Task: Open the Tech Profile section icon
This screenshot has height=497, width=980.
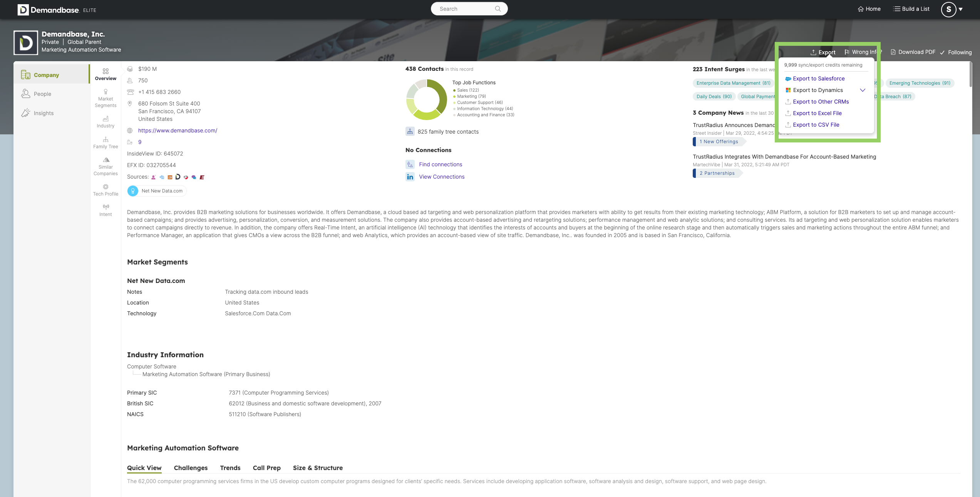Action: [106, 187]
